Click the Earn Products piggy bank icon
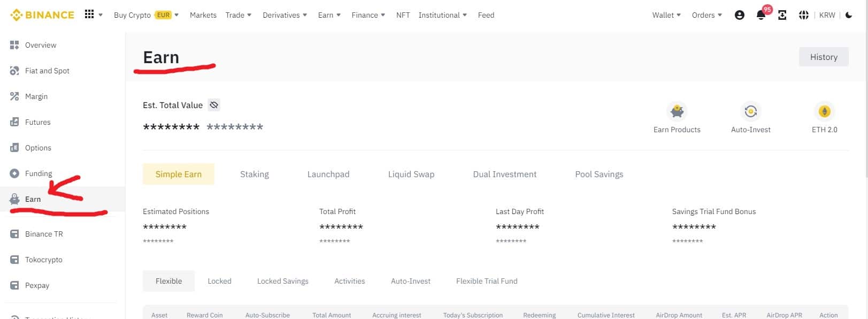Image resolution: width=868 pixels, height=319 pixels. tap(677, 111)
